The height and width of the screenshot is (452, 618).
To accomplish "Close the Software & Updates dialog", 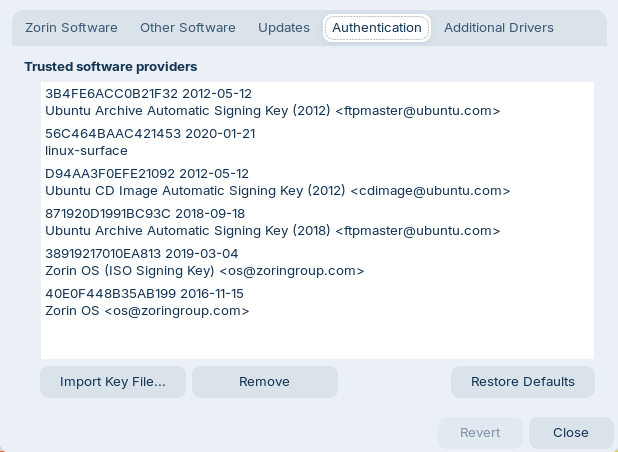I will coord(570,433).
